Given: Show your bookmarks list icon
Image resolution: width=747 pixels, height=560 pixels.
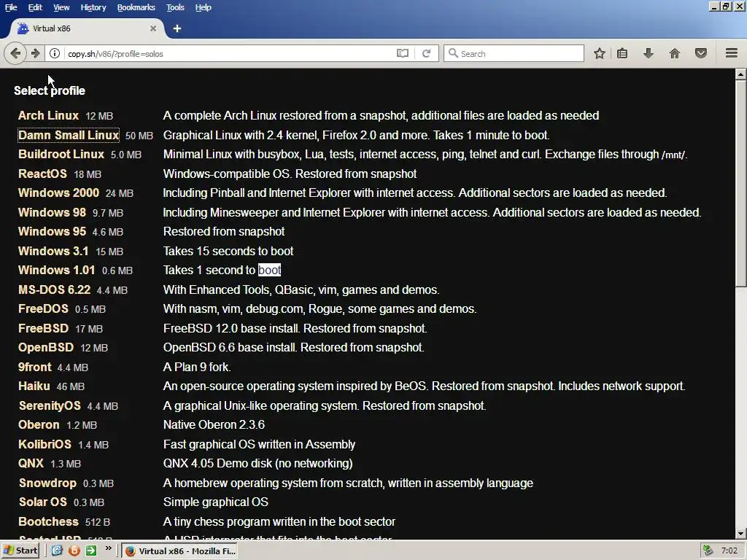Looking at the screenshot, I should (x=622, y=53).
